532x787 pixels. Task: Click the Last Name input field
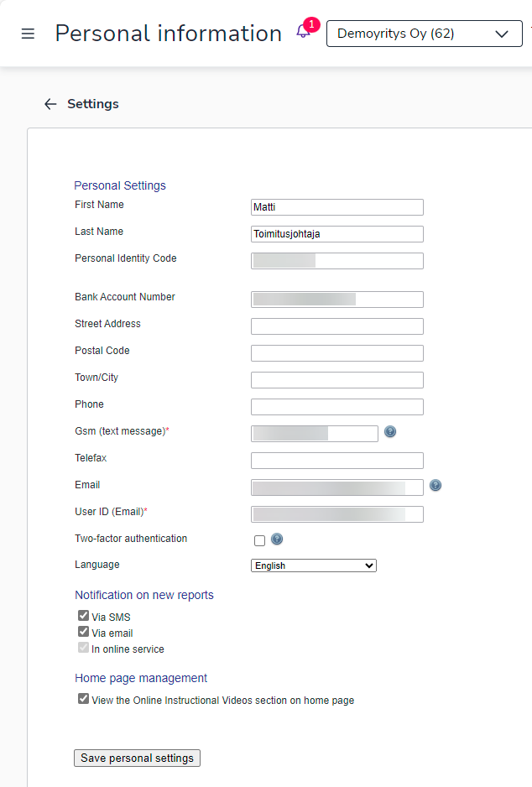(x=337, y=234)
